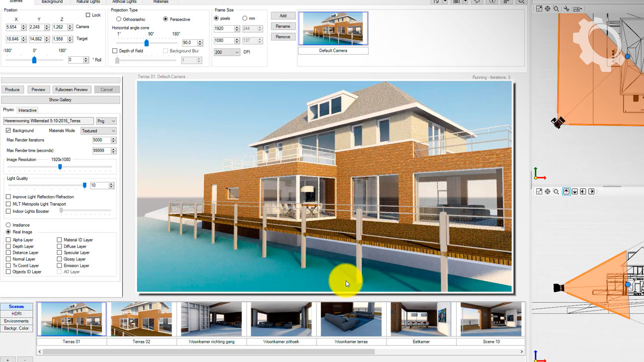This screenshot has width=644, height=362.
Task: Click the zoom magnifier icon in top view
Action: 556,9
